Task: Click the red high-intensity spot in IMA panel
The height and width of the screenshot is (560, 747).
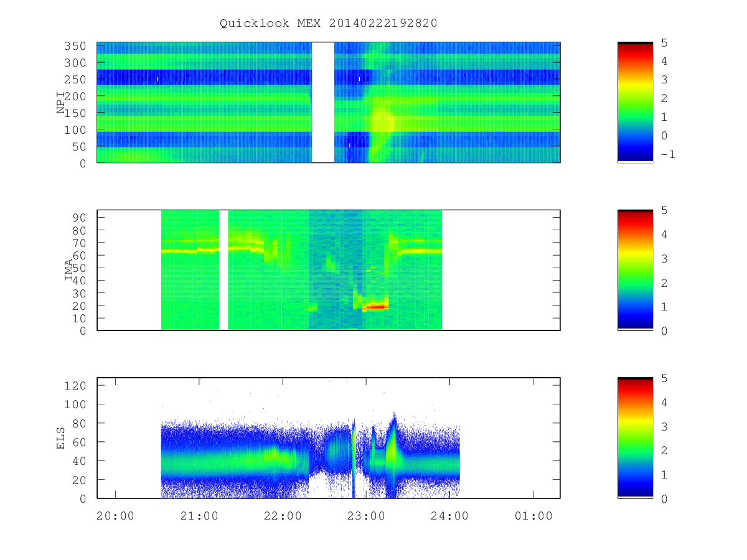Action: [377, 307]
